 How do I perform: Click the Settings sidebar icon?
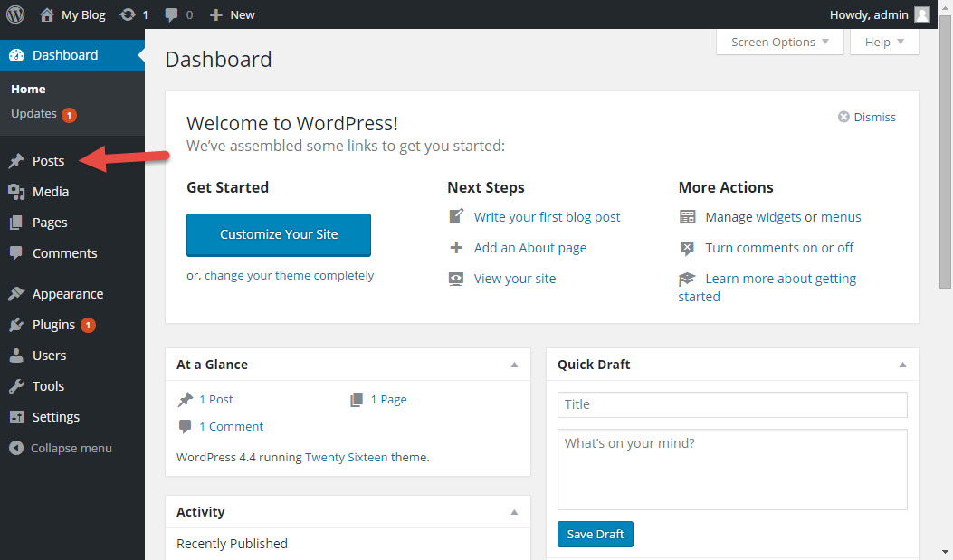(x=16, y=417)
